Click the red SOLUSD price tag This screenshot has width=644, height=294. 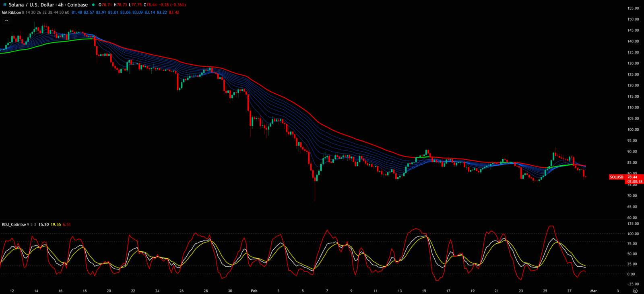(x=616, y=177)
